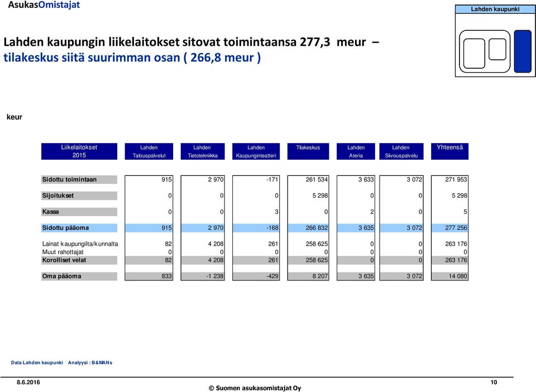Click the Lahden Ateria column header

click(356, 151)
